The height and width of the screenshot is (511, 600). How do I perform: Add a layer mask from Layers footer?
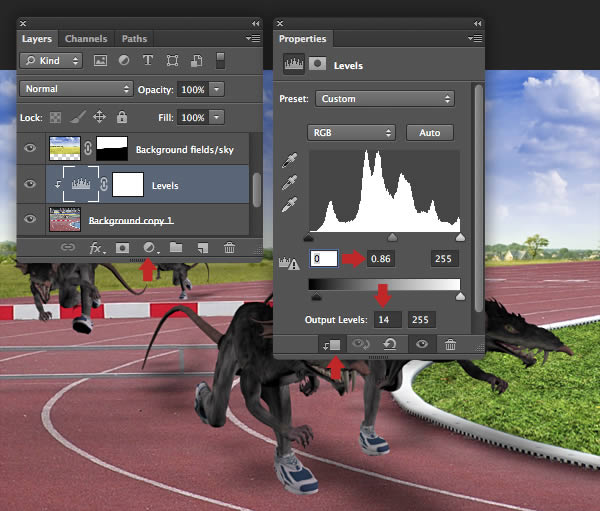pyautogui.click(x=122, y=248)
